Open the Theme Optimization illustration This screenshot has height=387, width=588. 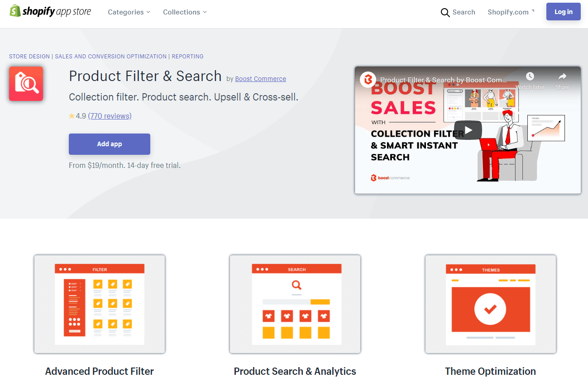tap(491, 304)
